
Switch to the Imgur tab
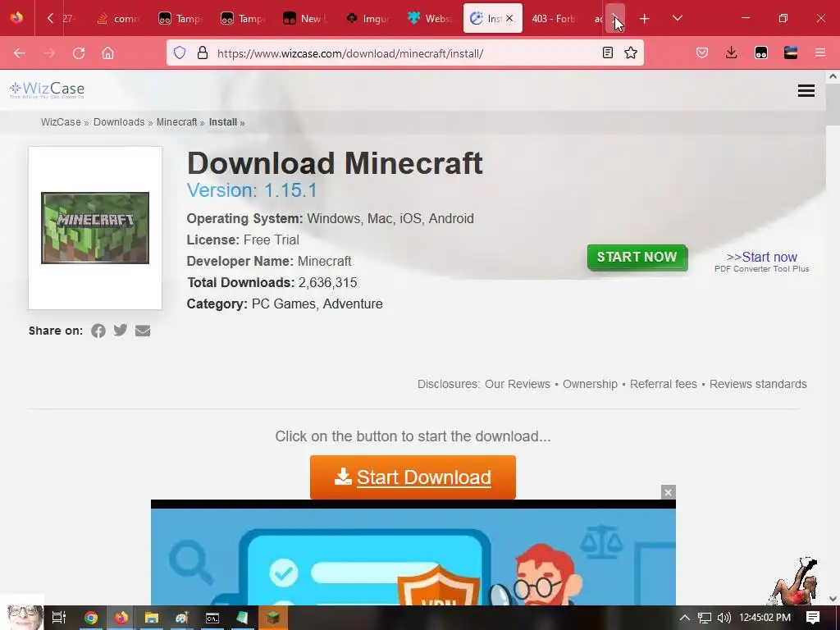click(x=368, y=19)
